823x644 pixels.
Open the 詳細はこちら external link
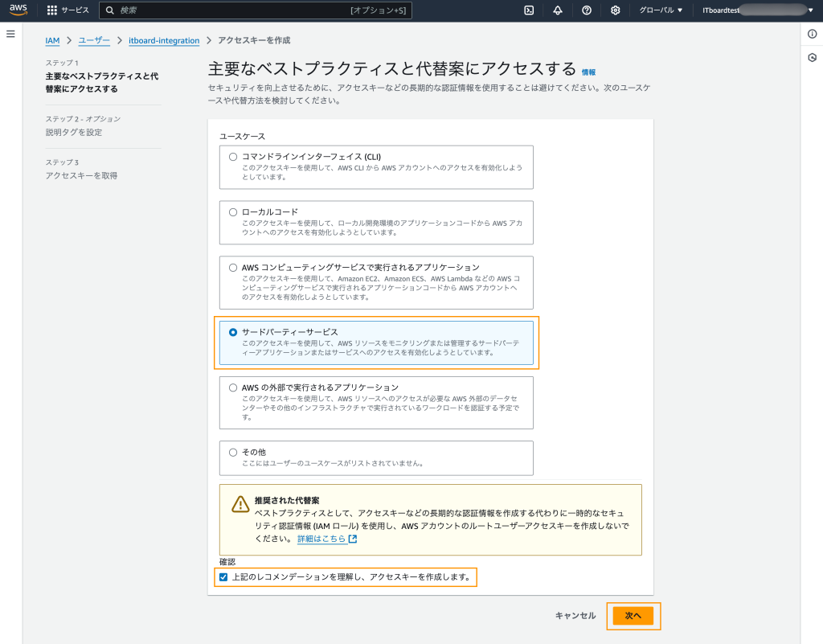point(326,539)
